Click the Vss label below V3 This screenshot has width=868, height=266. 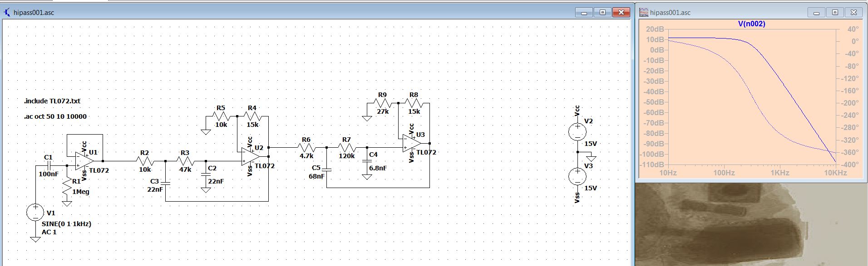tap(577, 198)
